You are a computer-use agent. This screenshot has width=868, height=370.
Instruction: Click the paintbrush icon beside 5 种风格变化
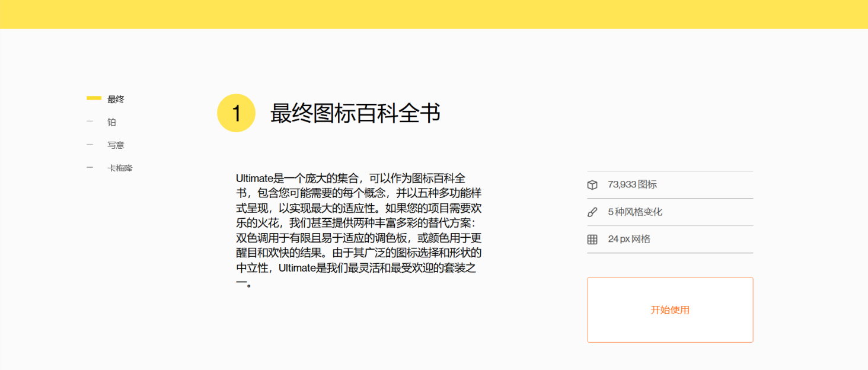click(x=592, y=212)
